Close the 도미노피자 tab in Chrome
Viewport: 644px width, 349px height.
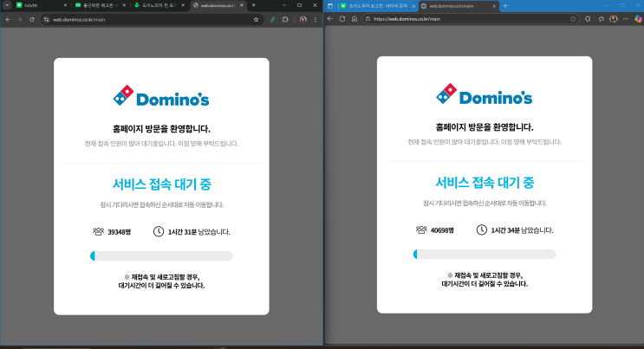183,5
